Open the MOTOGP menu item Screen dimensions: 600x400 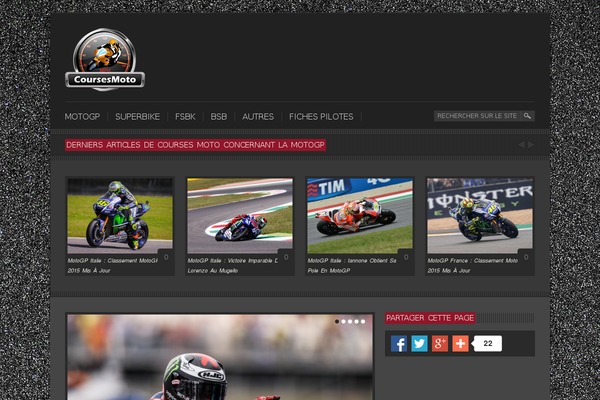coord(82,117)
